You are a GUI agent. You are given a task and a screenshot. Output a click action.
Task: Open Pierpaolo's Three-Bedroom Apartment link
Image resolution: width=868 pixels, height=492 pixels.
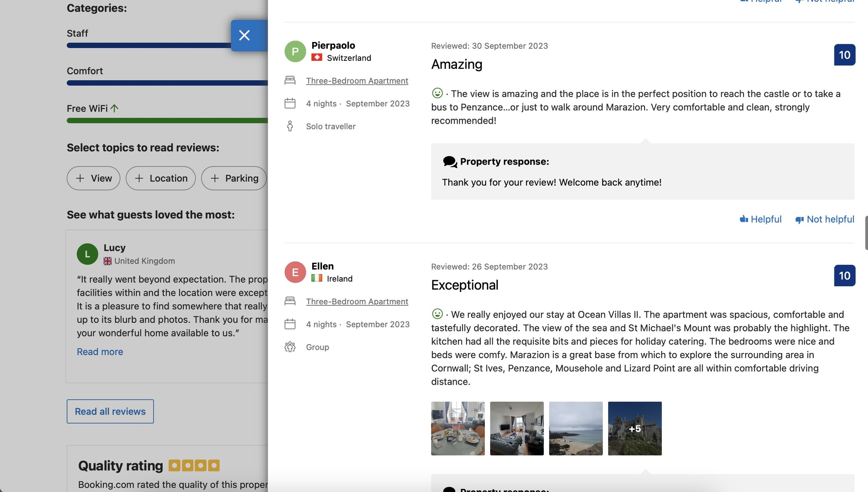click(357, 81)
